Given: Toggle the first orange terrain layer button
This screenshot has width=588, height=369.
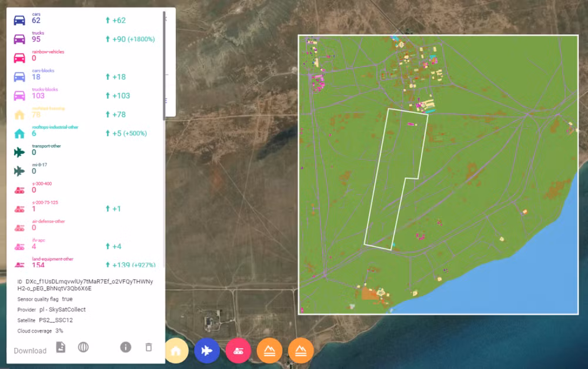Looking at the screenshot, I should (270, 351).
